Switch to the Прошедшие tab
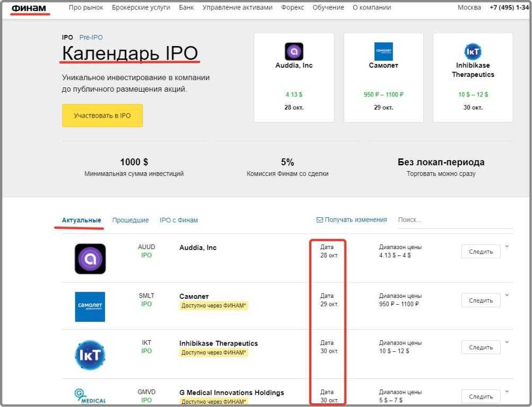Viewport: 532px width, 407px height. tap(130, 220)
